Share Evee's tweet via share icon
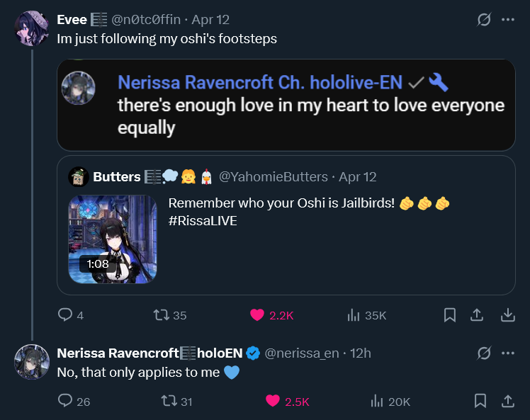 click(477, 315)
